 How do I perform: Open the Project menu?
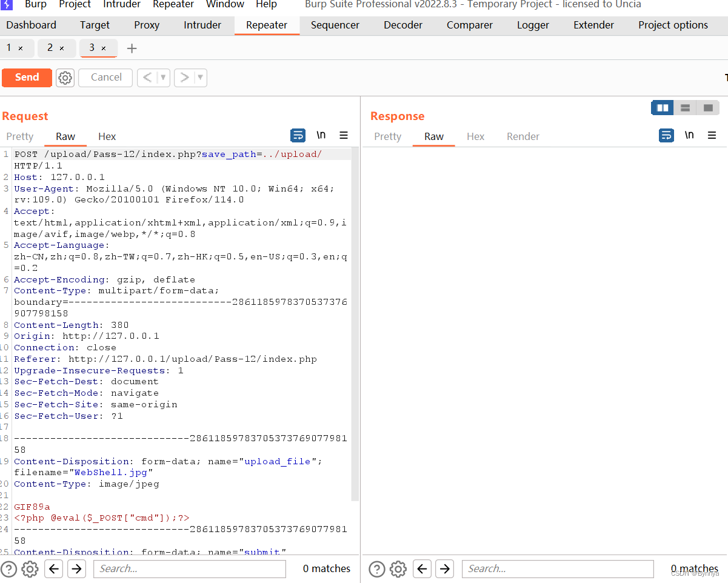tap(75, 5)
